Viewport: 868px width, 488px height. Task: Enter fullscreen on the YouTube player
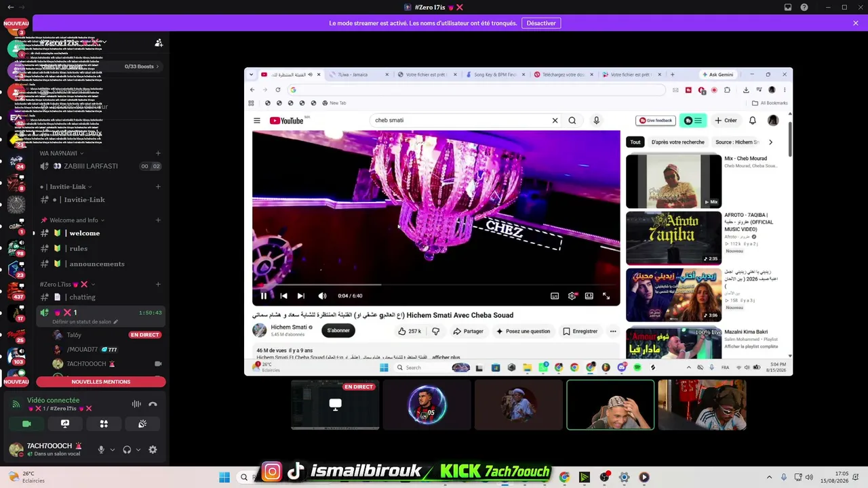pos(606,296)
